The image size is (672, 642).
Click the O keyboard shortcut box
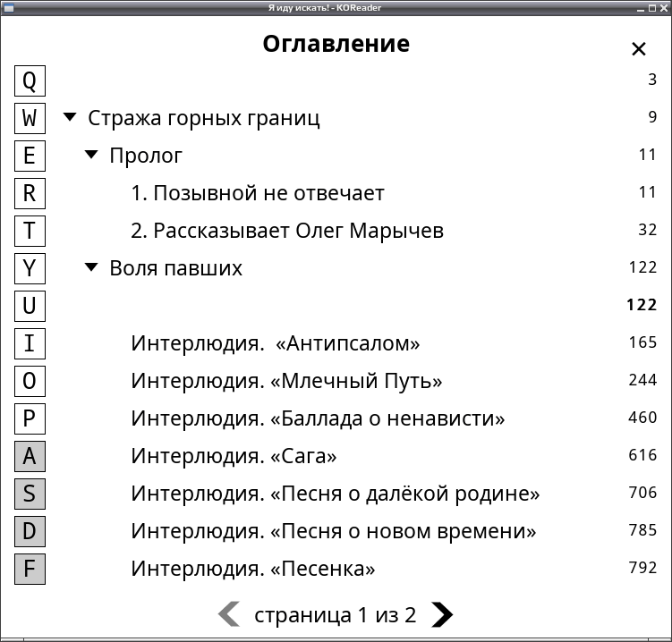pos(30,381)
